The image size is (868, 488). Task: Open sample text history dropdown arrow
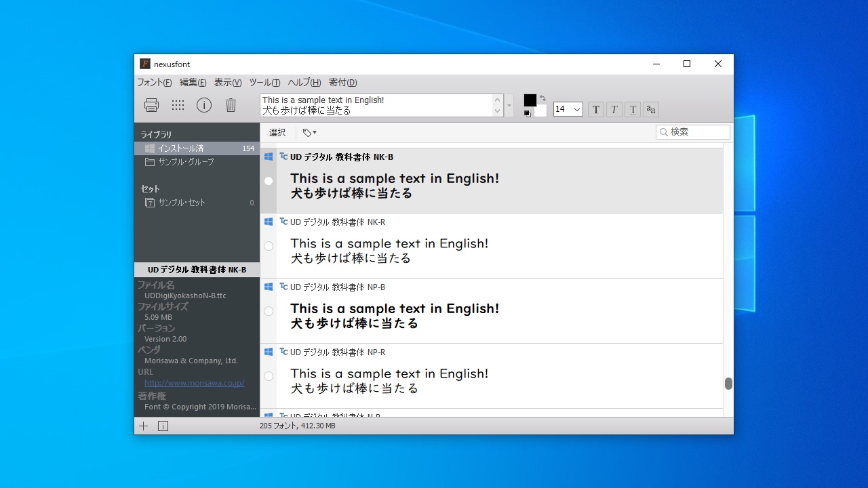(509, 105)
